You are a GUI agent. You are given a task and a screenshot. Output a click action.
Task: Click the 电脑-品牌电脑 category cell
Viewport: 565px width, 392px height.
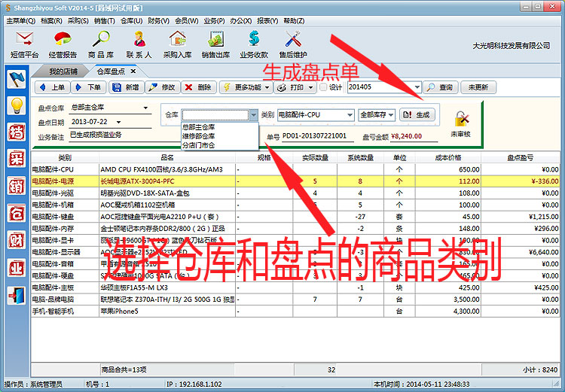tap(65, 299)
